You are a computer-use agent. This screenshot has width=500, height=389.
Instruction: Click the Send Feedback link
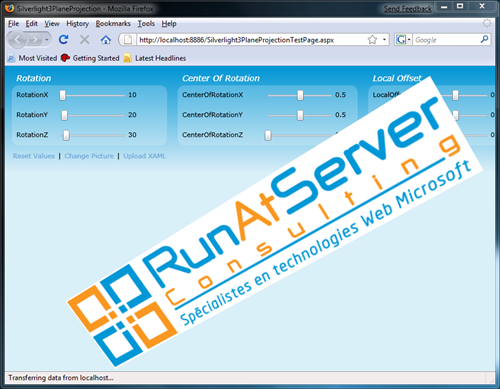pyautogui.click(x=407, y=9)
